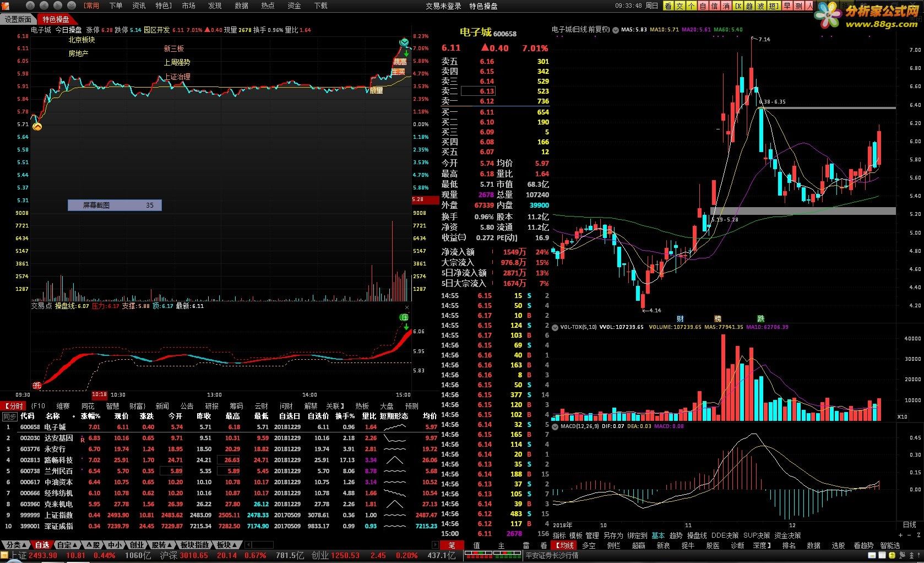Click the 财 marker under daily chart
The image size is (924, 563).
[680, 319]
